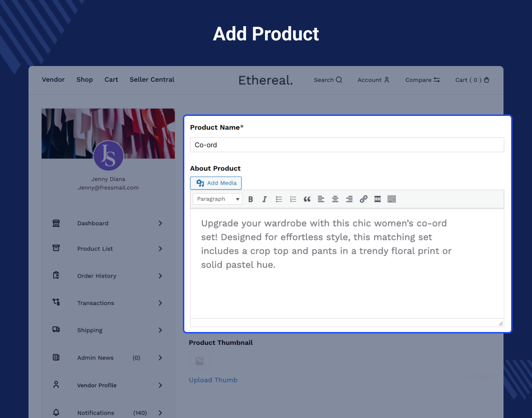Toggle bold formatting in editor toolbar
Viewport: 532px width, 418px height.
point(250,199)
